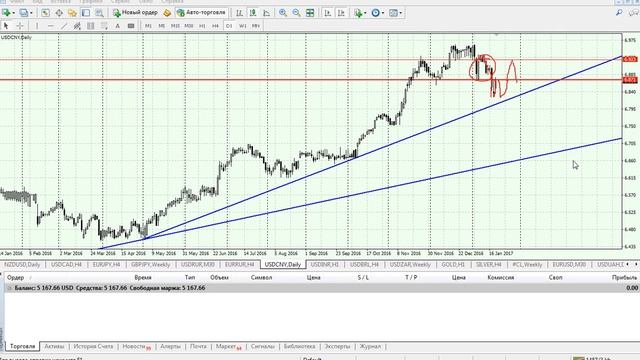Set timeframe to W1
This screenshot has height=360, width=640.
click(242, 26)
